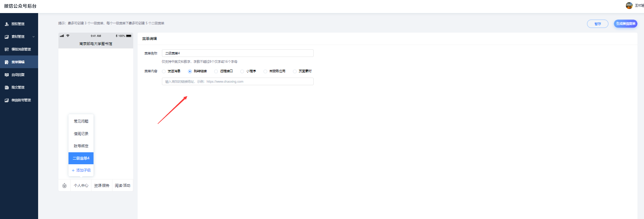644x219 pixels.
Task: Select the 常见问题 submenu item
Action: pos(81,121)
